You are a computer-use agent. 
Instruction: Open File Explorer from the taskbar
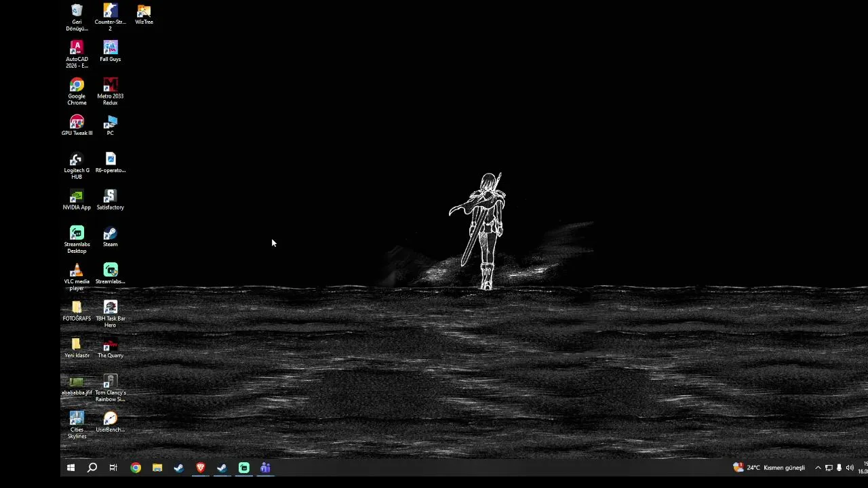(x=157, y=468)
